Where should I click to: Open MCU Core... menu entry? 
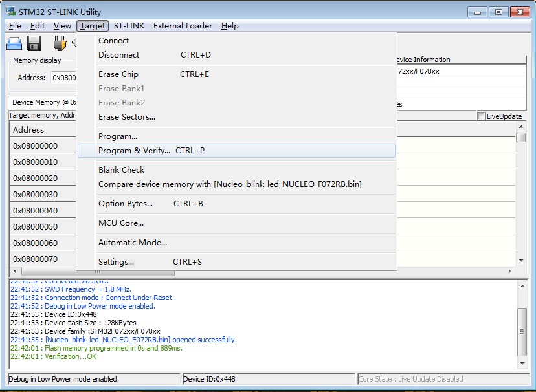(x=236, y=223)
